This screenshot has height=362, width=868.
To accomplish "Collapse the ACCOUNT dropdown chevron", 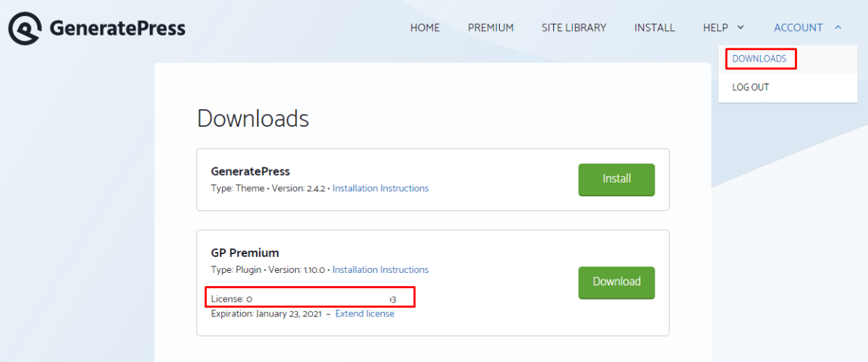I will (x=838, y=28).
